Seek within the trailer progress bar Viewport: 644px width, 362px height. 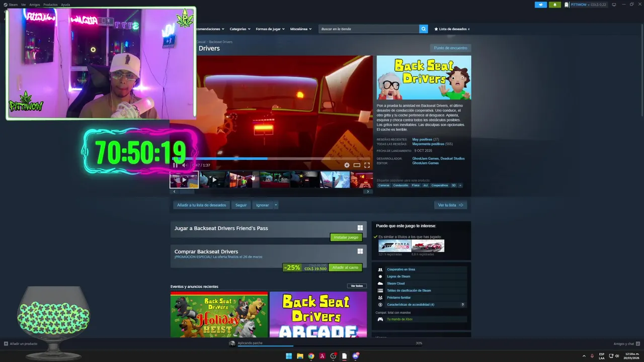(x=271, y=159)
